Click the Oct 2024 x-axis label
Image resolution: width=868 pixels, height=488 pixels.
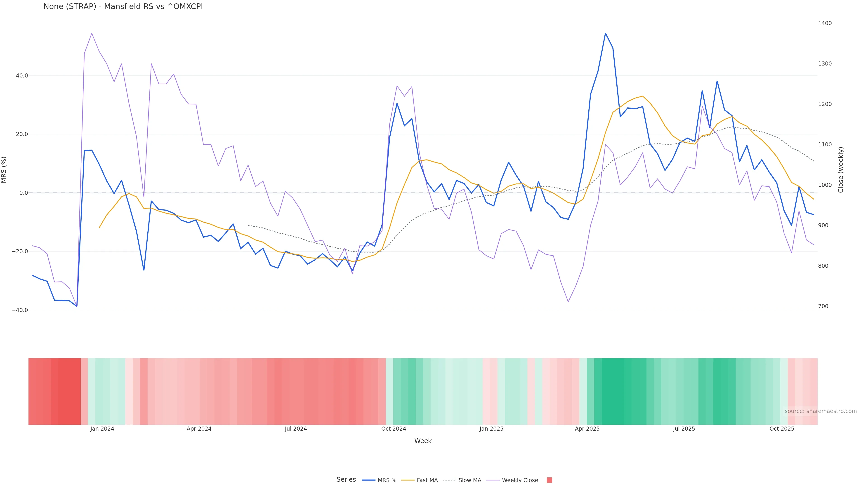pyautogui.click(x=394, y=429)
